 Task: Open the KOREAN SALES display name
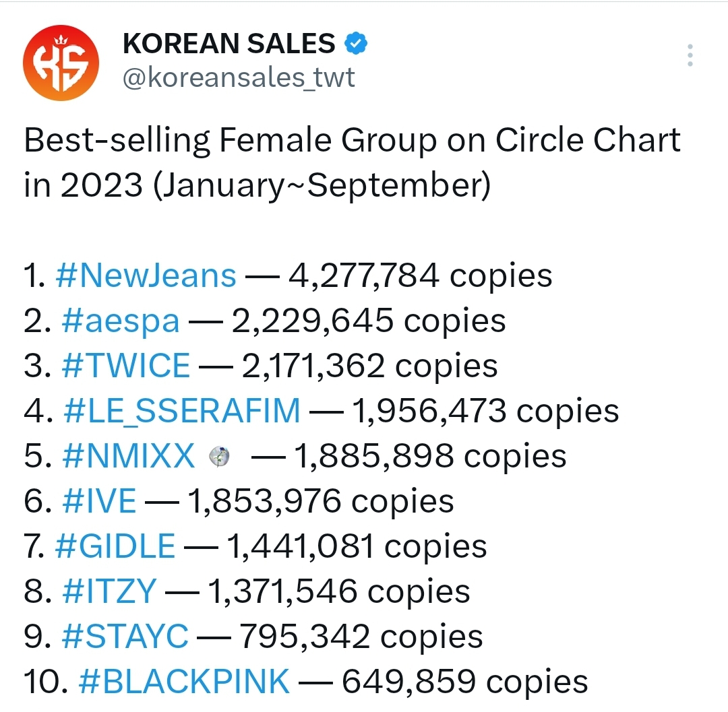click(x=229, y=44)
